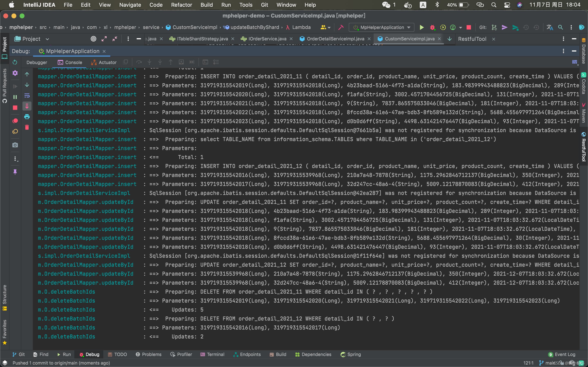
Task: Open View Breakpoints in the debug sidebar
Action: coord(15,121)
